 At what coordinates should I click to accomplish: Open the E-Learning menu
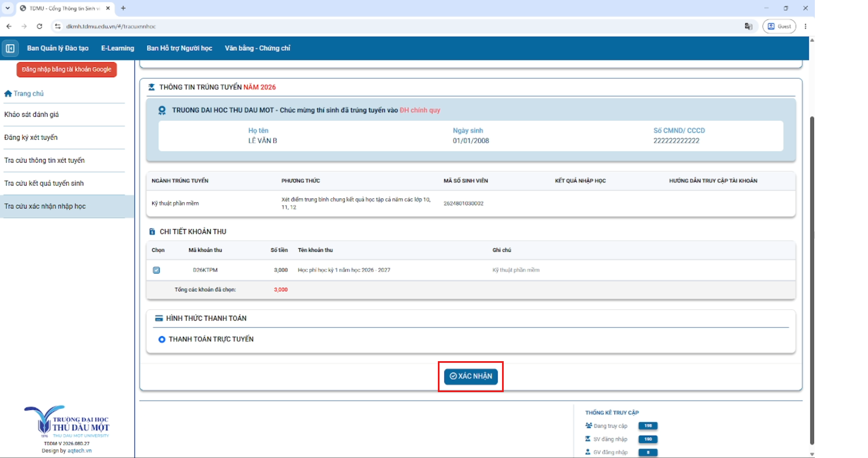click(117, 48)
